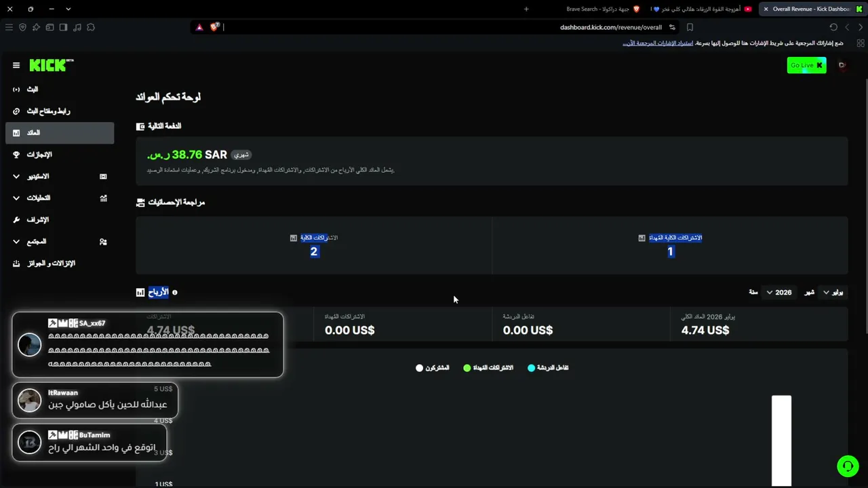Click the gifted subscriptions value 1
Image resolution: width=868 pixels, height=488 pixels.
[671, 251]
